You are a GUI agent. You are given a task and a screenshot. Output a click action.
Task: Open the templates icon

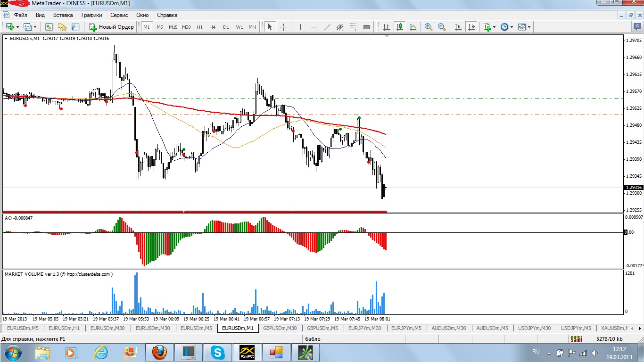(x=522, y=27)
